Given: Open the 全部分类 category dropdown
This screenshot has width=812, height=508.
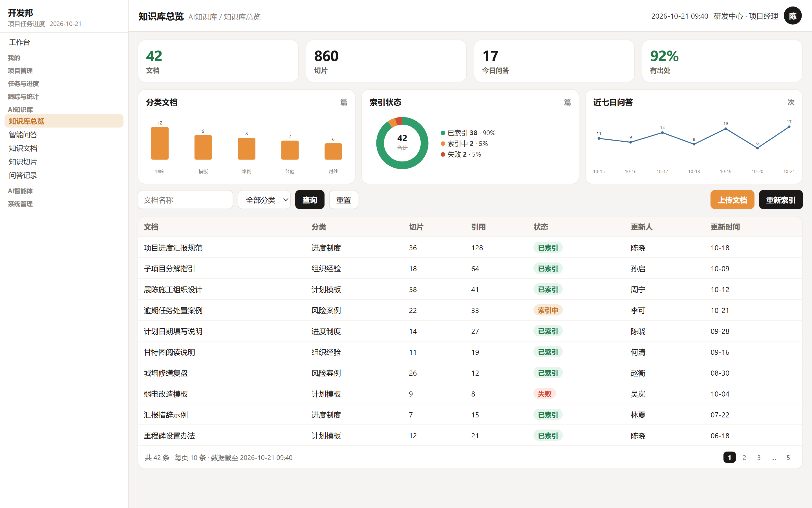Looking at the screenshot, I should (x=264, y=200).
